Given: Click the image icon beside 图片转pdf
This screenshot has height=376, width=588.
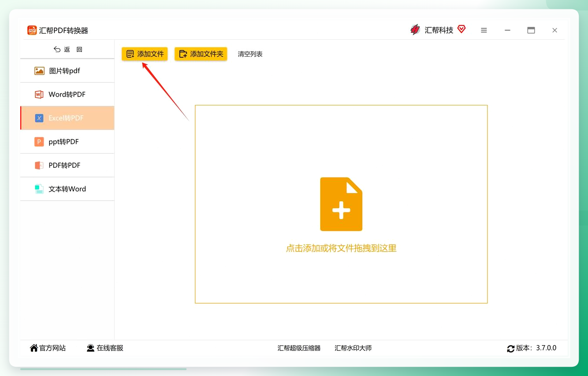Looking at the screenshot, I should pyautogui.click(x=39, y=71).
